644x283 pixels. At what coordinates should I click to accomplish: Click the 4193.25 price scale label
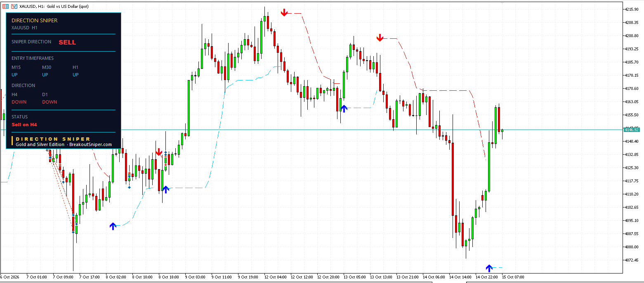click(632, 49)
